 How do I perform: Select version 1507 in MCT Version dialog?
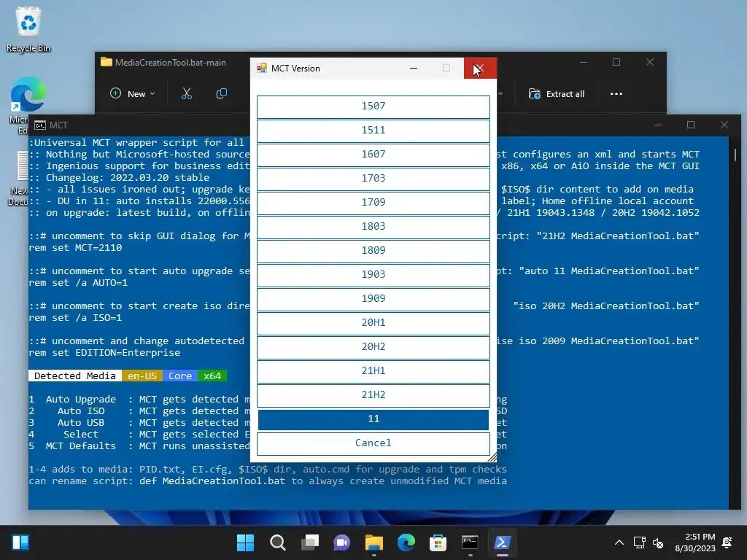373,106
